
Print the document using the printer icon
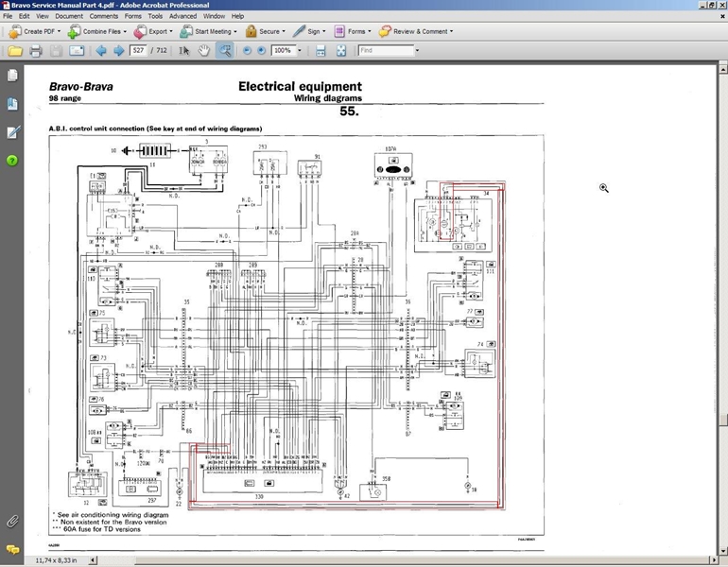36,50
